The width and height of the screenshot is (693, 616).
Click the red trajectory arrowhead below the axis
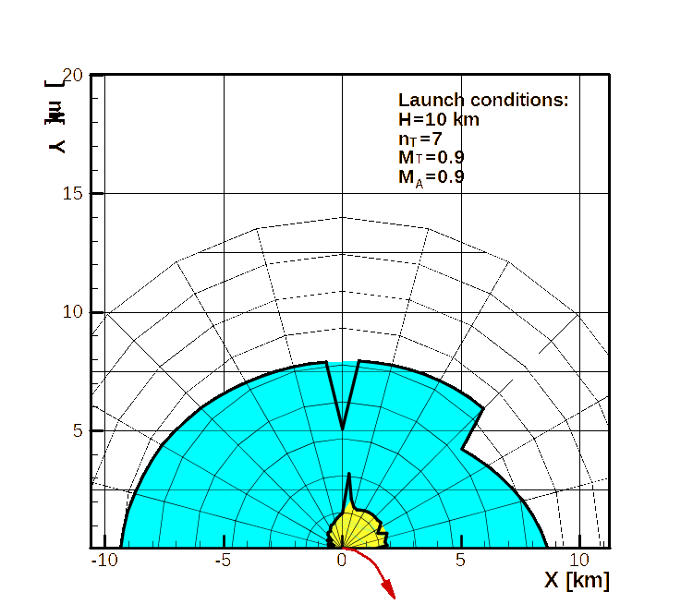(x=388, y=589)
